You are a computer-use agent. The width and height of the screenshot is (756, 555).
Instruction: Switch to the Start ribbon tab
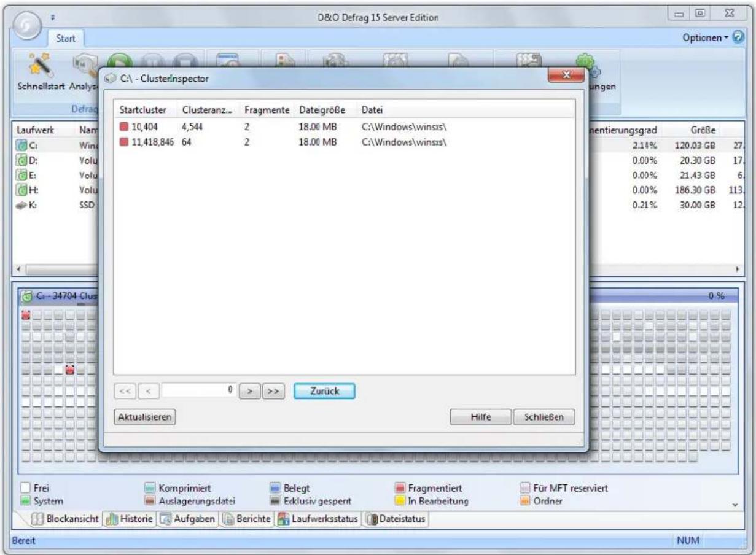coord(66,38)
